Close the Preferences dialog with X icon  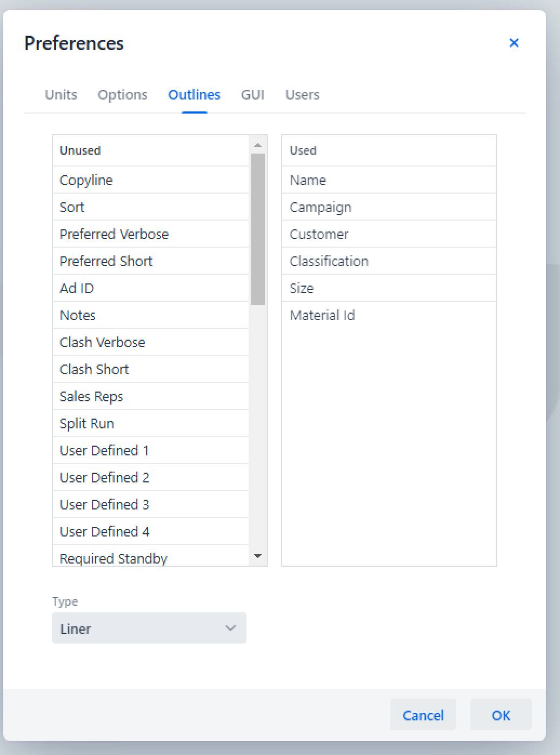click(514, 43)
